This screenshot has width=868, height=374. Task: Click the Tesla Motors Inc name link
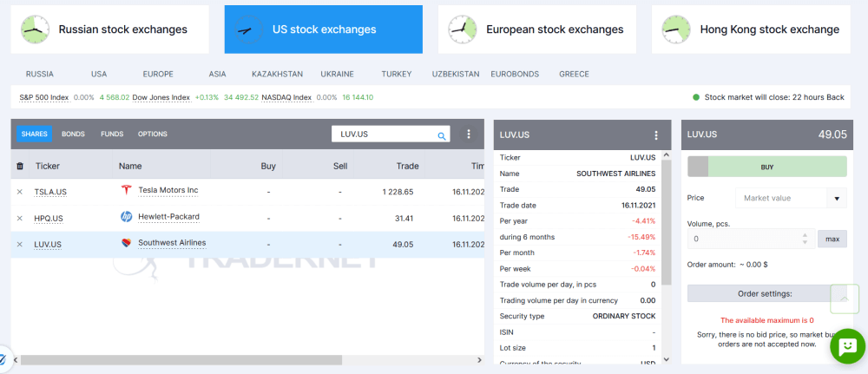(168, 190)
